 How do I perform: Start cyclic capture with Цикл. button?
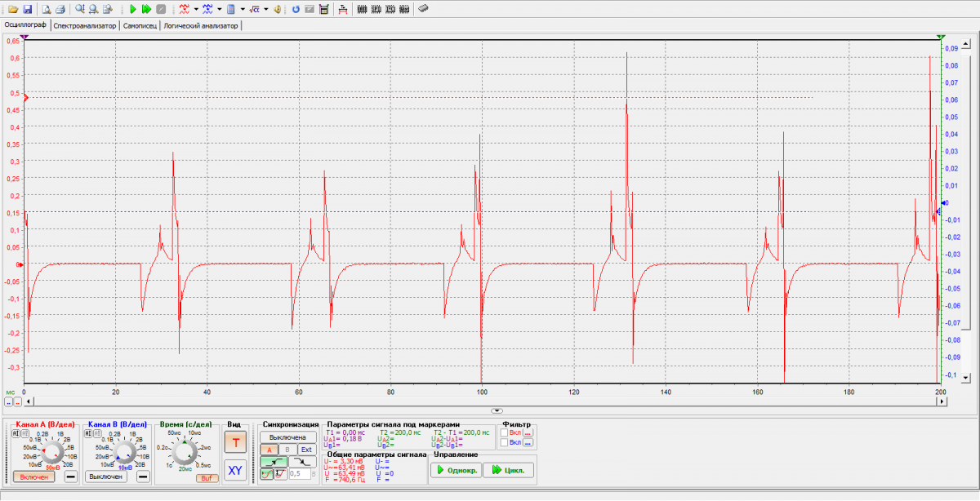508,470
